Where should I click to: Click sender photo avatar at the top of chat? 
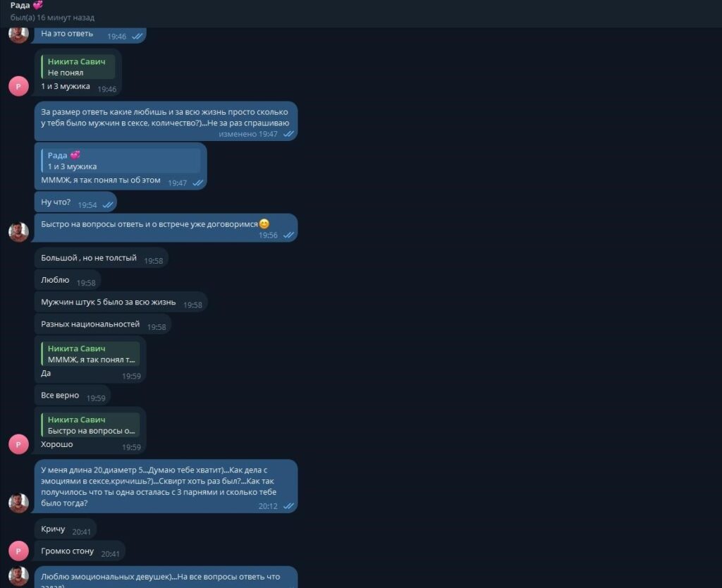18,35
